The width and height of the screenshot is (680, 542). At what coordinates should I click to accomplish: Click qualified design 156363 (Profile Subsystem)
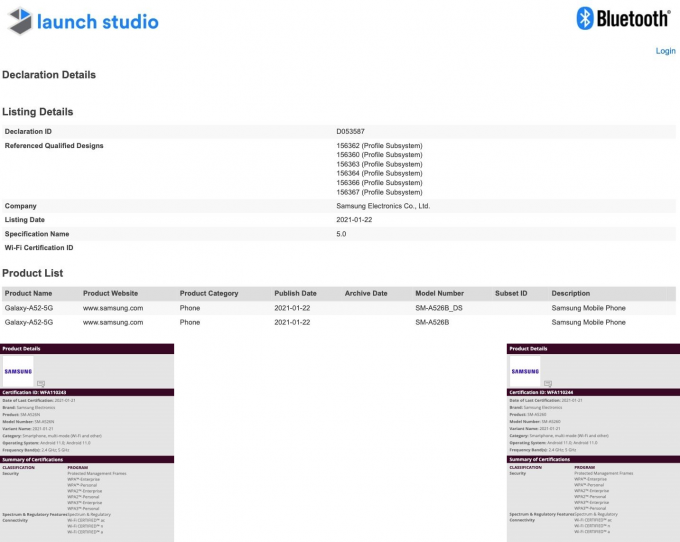tap(379, 164)
